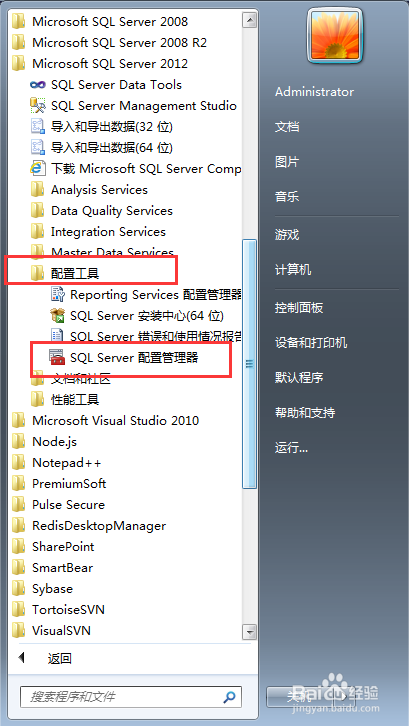This screenshot has width=409, height=726.
Task: Click the 运行... entry
Action: pyautogui.click(x=291, y=448)
